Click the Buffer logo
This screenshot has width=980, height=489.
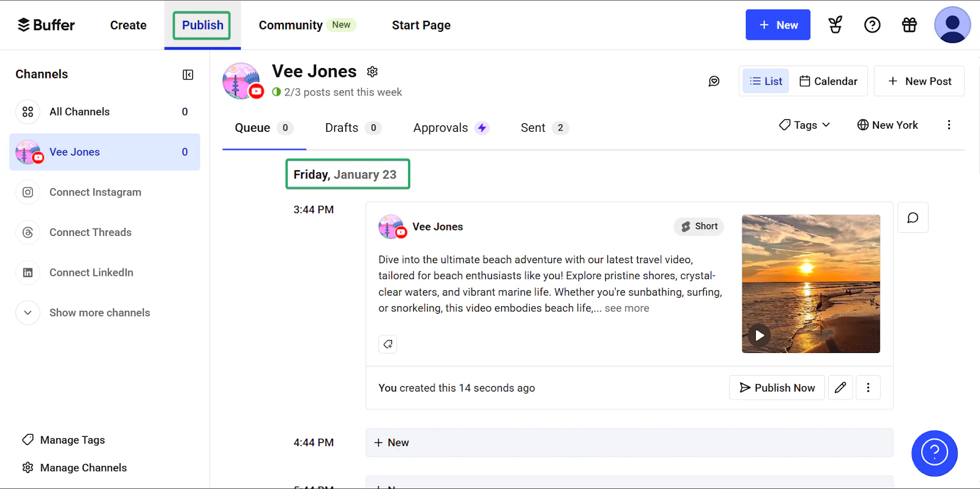point(46,25)
